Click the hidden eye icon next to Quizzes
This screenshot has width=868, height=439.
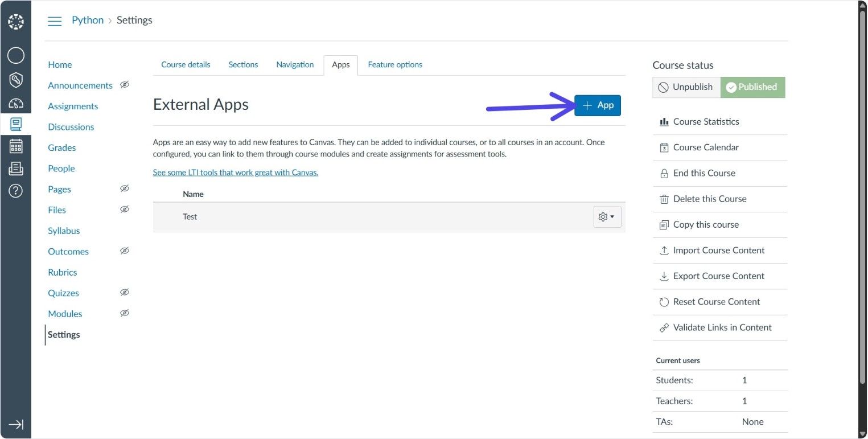coord(125,293)
